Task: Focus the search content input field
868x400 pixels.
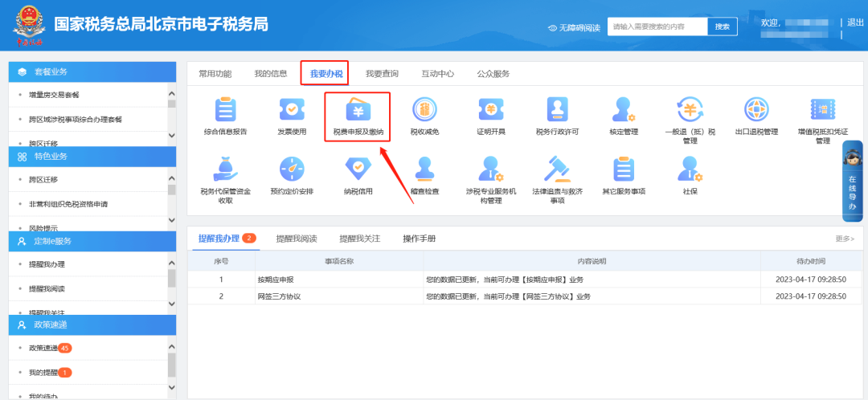Action: pos(657,27)
